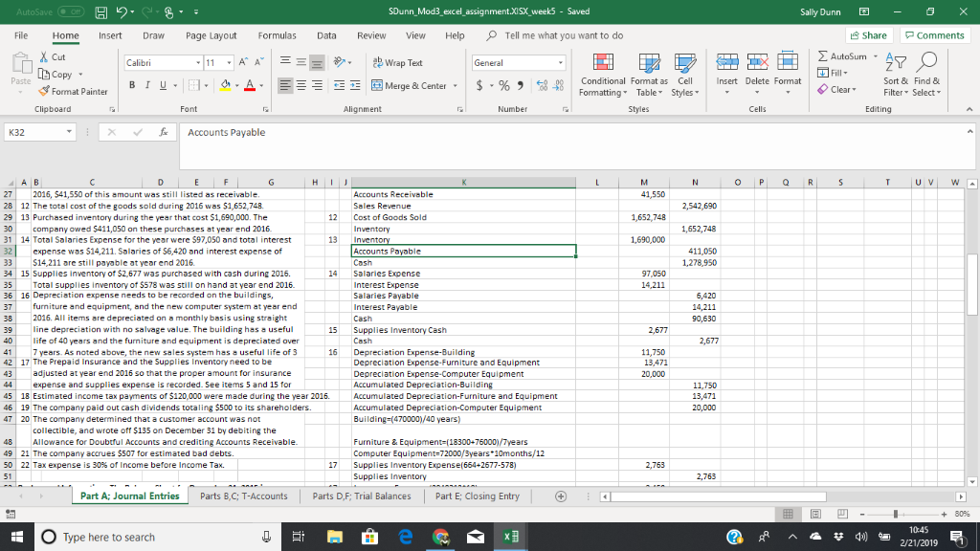This screenshot has width=980, height=551.
Task: Open the Formulas ribbon tab
Action: (277, 35)
